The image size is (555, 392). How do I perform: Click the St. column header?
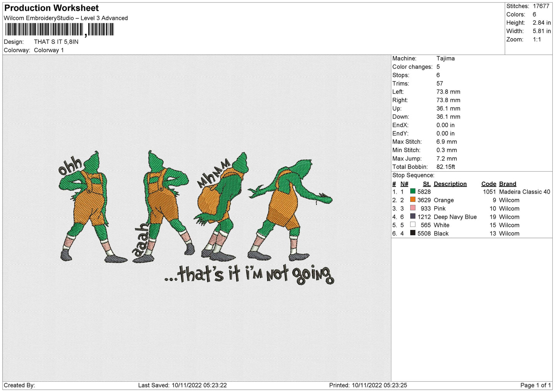click(427, 184)
